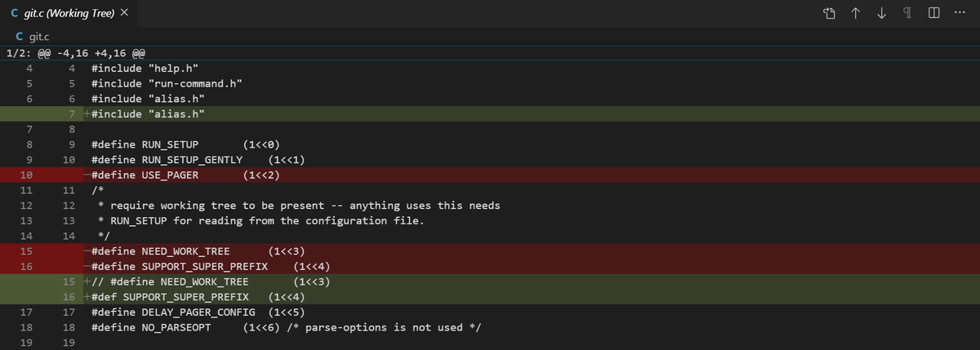Close the git.c (Working Tree) tab
The width and height of the screenshot is (980, 350).
coord(124,14)
